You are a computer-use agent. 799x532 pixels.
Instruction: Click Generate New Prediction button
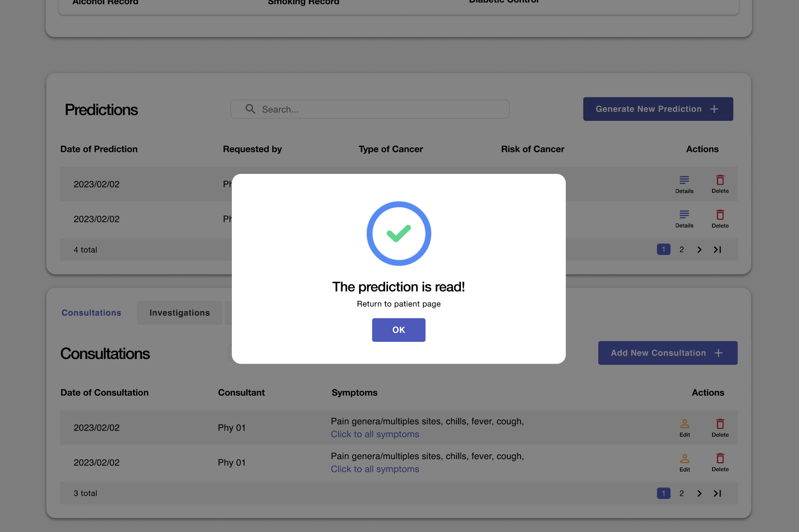point(657,109)
